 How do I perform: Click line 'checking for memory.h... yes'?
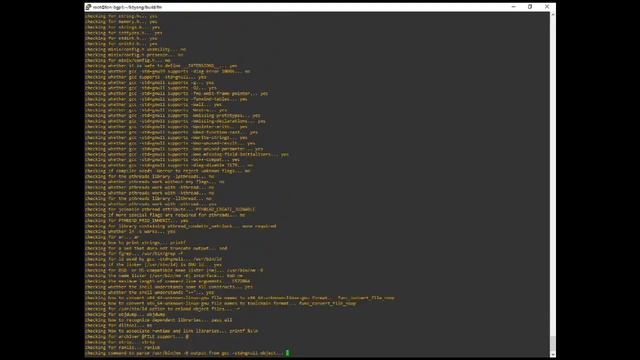tap(121, 22)
